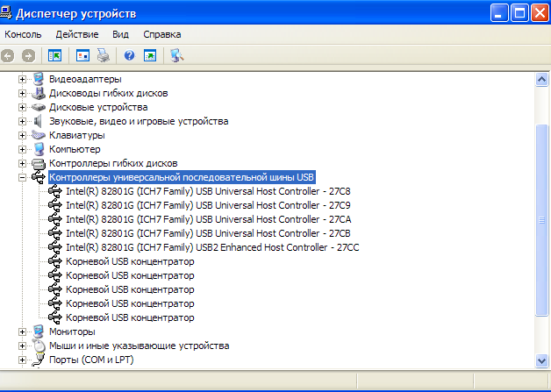Select the first Корневой USB концентратор
551x392 pixels.
point(130,261)
